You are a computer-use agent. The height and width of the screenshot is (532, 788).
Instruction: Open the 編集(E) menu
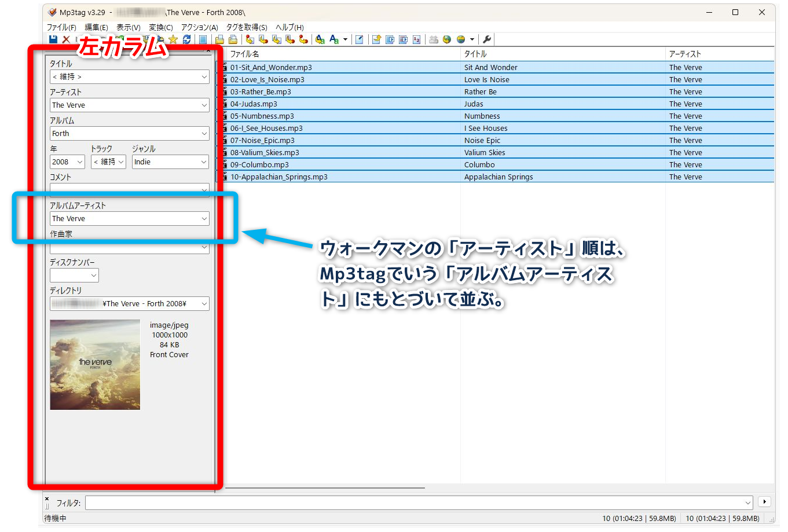pyautogui.click(x=96, y=27)
